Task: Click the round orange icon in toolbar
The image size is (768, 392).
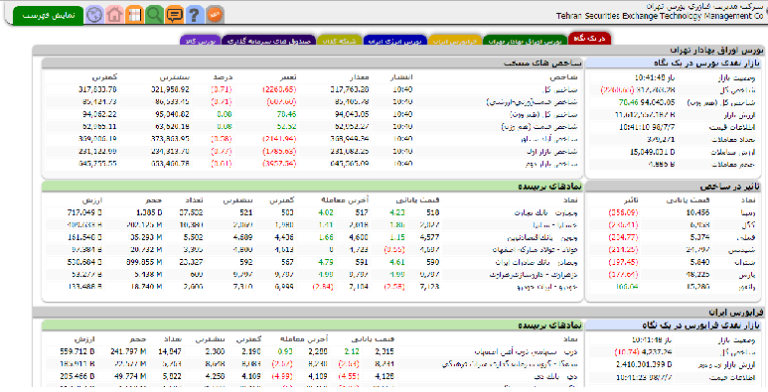Action: tap(215, 15)
